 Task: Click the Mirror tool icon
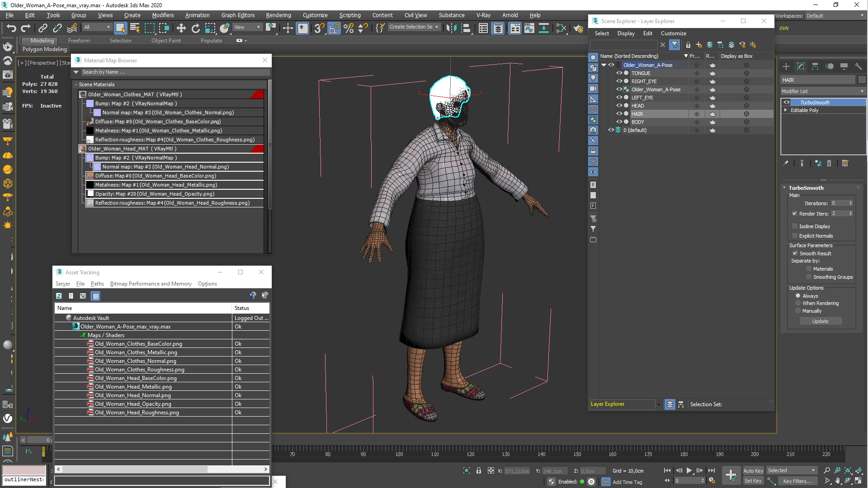point(451,28)
